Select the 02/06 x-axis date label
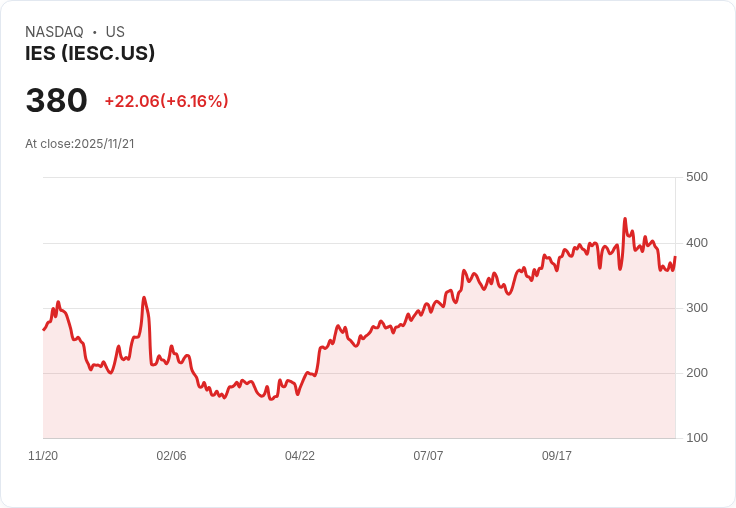This screenshot has width=736, height=508. point(171,456)
